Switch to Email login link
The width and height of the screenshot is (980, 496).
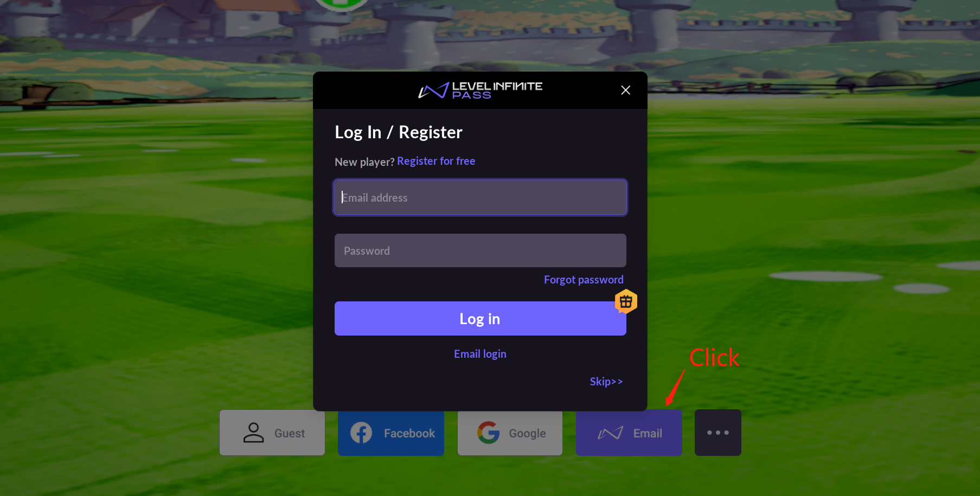[x=480, y=354]
